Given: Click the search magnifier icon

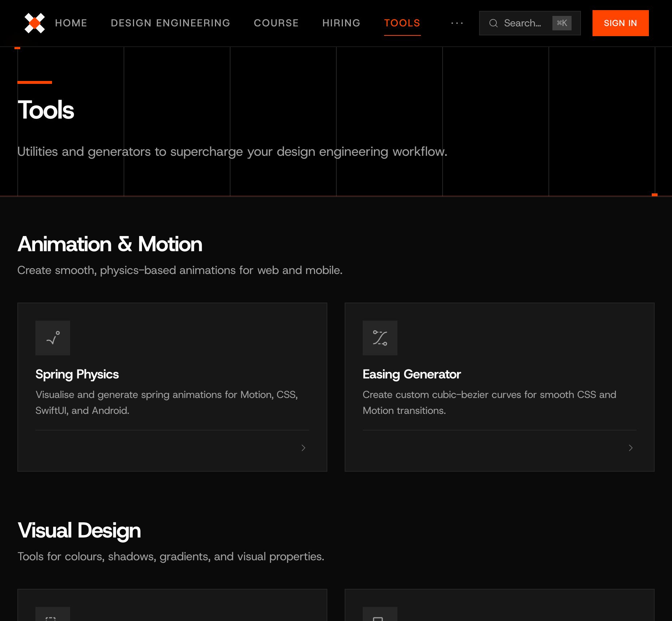Looking at the screenshot, I should [494, 23].
